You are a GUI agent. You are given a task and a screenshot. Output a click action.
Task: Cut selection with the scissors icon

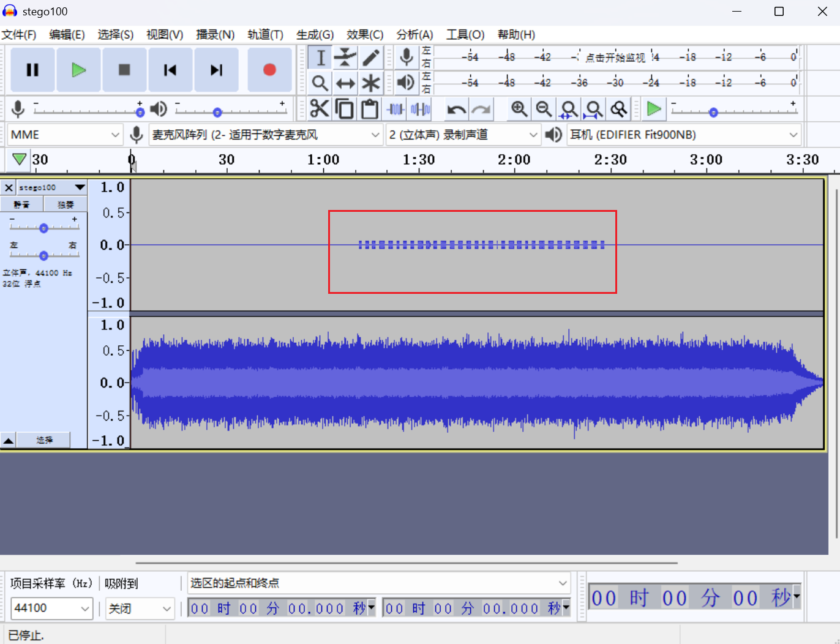tap(319, 109)
